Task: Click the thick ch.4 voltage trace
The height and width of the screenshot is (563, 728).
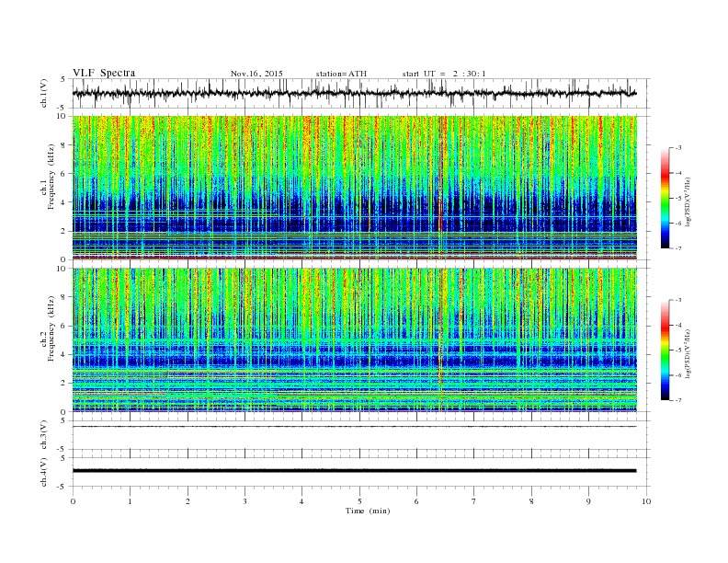Action: [x=355, y=471]
